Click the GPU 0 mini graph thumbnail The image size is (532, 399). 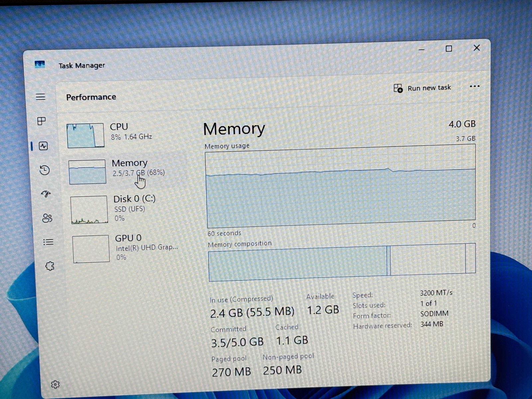(x=91, y=249)
